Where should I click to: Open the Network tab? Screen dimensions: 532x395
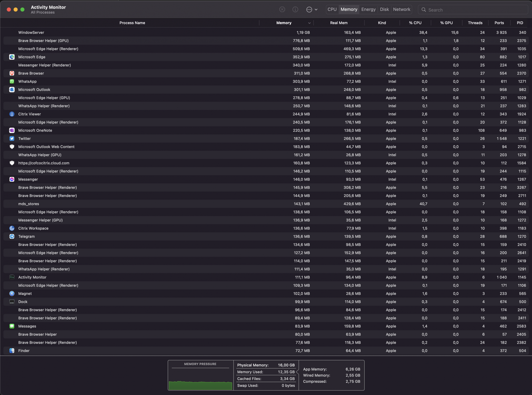[402, 9]
